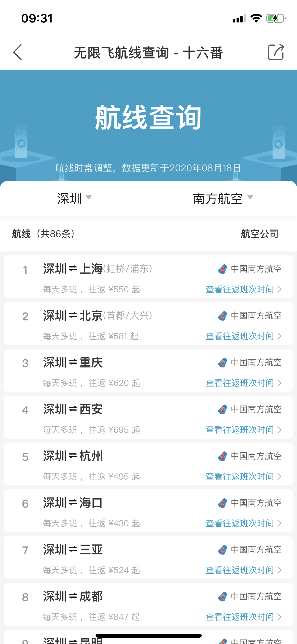This screenshot has width=297, height=644.
Task: Expand the 深圳 city dropdown
Action: (x=74, y=199)
